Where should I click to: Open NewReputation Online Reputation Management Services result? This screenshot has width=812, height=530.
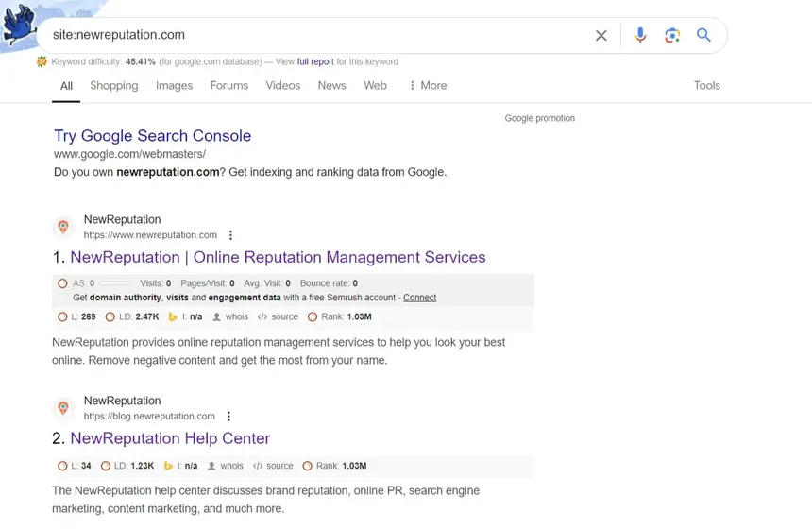point(278,258)
